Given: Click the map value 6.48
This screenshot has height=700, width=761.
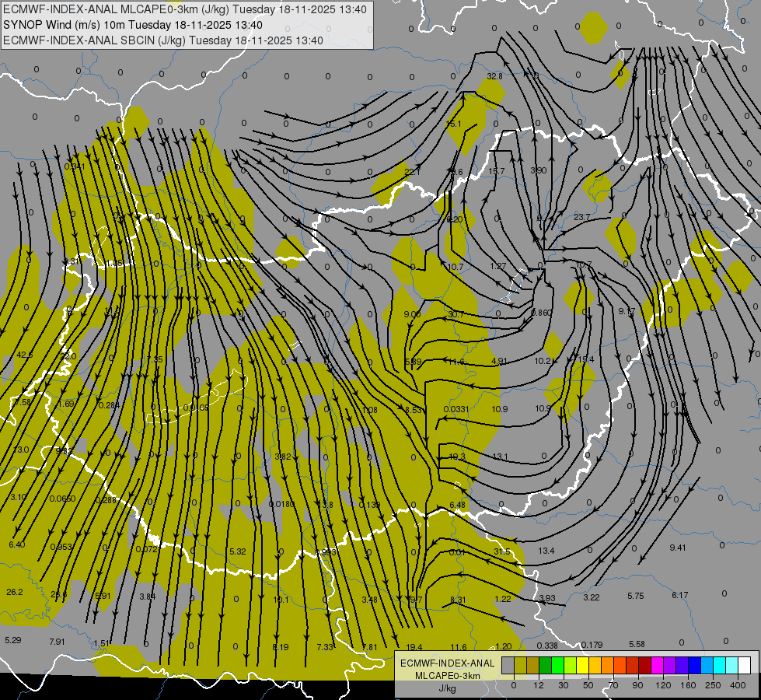Looking at the screenshot, I should click(x=457, y=505).
